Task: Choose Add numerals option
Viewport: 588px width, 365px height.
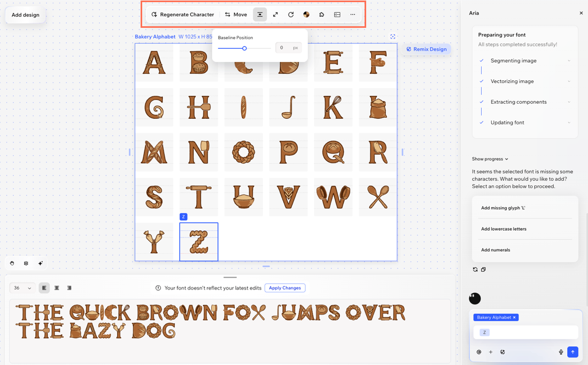Action: click(525, 250)
